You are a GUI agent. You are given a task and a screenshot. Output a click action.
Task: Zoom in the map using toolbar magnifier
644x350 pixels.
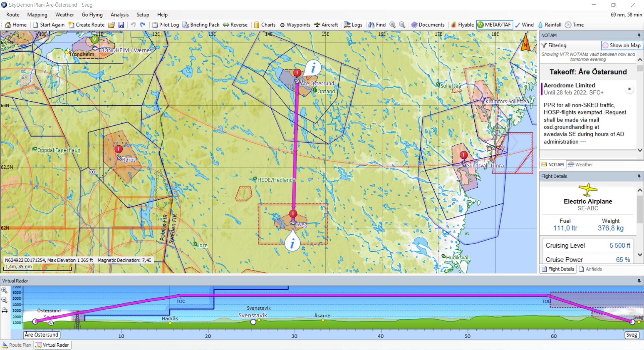point(392,25)
